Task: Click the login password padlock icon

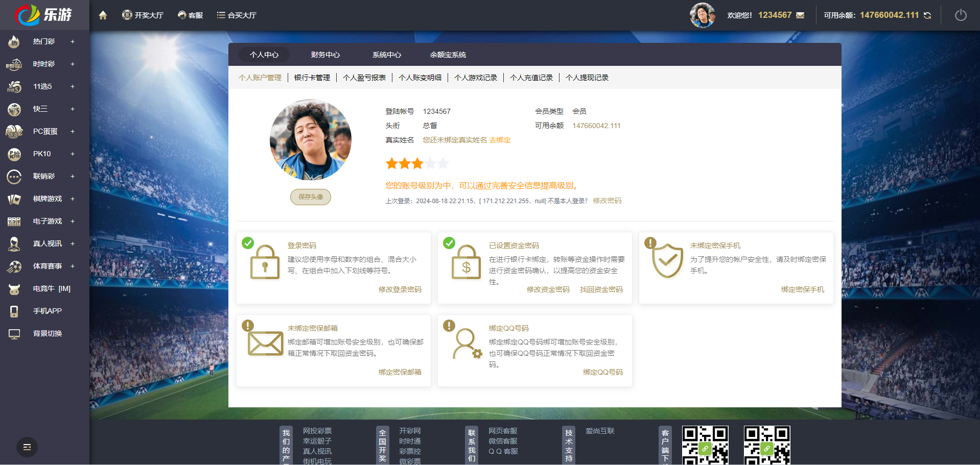Action: coord(265,262)
